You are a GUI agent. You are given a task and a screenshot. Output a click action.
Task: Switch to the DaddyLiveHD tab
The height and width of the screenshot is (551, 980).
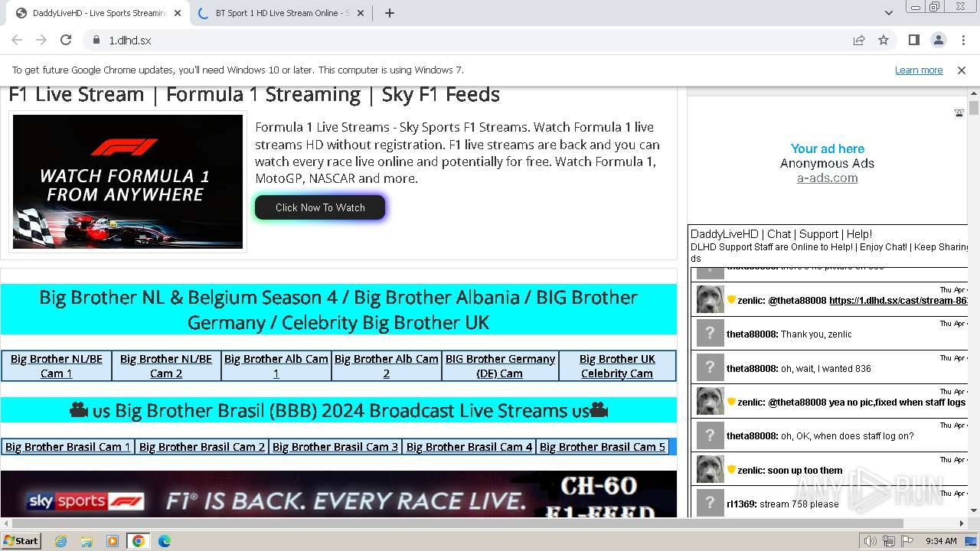coord(98,13)
